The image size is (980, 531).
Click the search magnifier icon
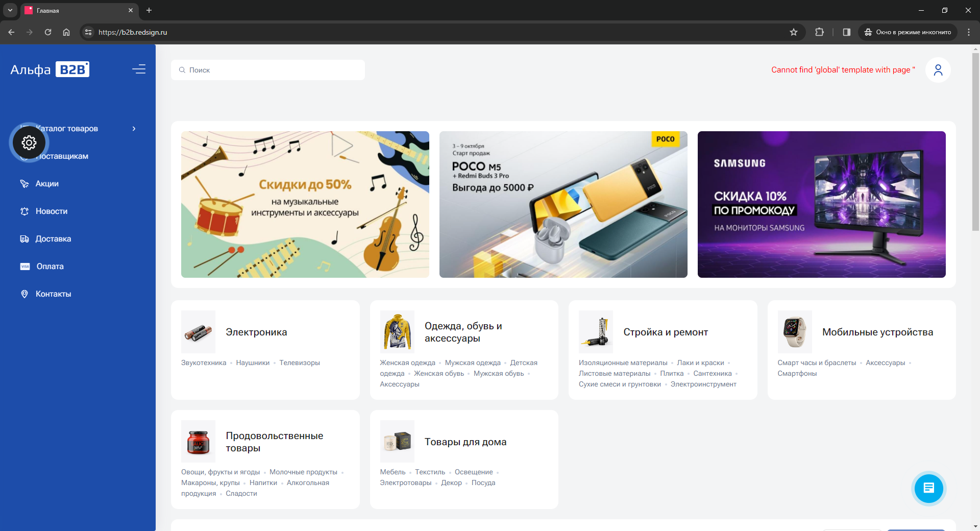(x=182, y=70)
